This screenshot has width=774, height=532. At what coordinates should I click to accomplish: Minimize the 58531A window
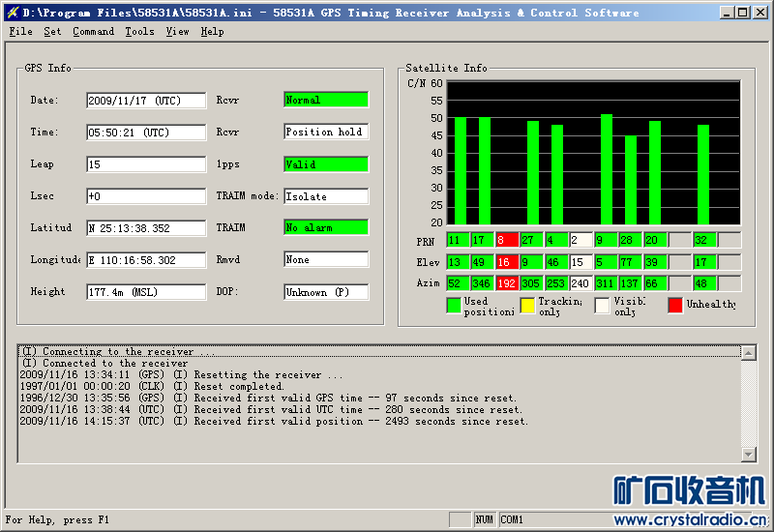pos(727,13)
